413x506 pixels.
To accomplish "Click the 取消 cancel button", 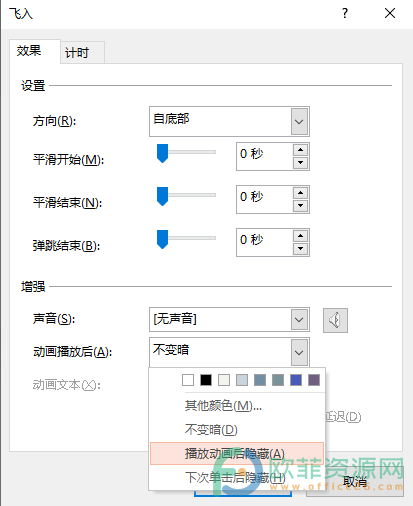I will click(355, 482).
